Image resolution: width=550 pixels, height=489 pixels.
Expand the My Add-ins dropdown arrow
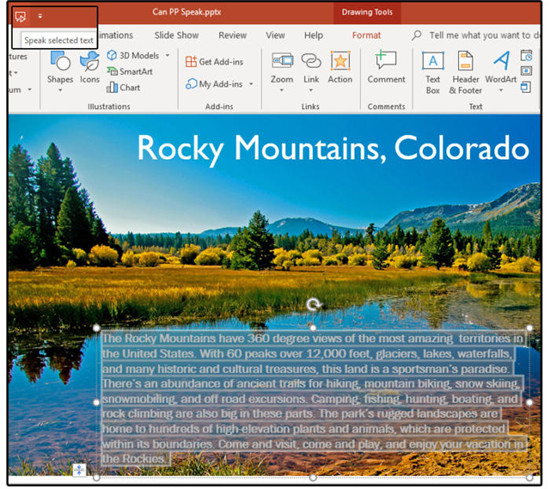click(x=251, y=84)
